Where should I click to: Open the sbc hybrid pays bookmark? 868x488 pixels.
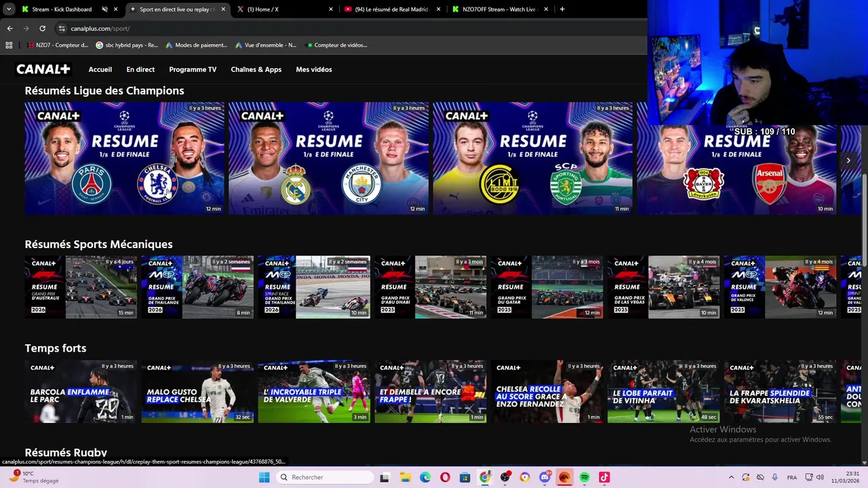pyautogui.click(x=127, y=45)
